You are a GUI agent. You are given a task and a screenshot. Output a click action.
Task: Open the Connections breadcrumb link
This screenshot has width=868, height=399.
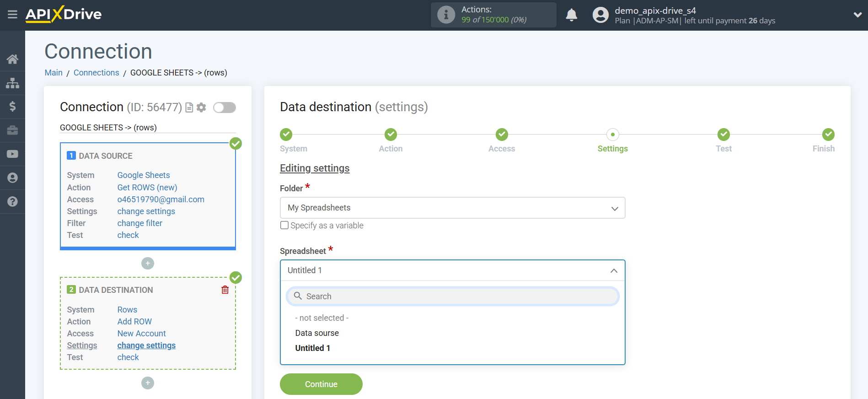pyautogui.click(x=96, y=73)
